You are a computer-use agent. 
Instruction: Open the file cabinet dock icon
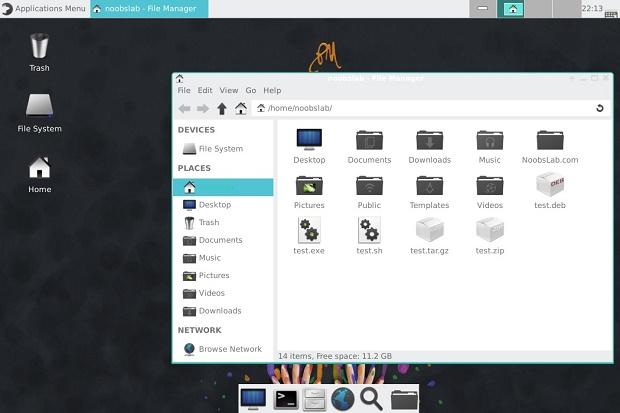tap(314, 399)
